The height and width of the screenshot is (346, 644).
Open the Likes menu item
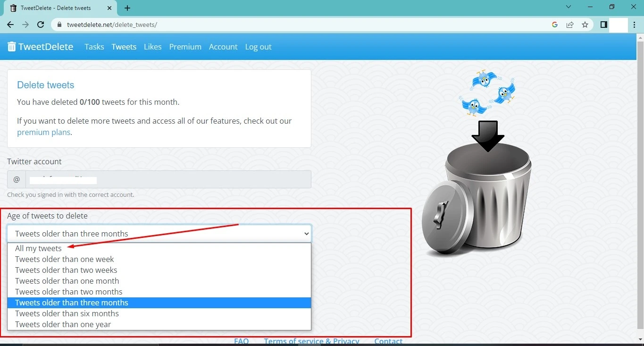point(153,47)
